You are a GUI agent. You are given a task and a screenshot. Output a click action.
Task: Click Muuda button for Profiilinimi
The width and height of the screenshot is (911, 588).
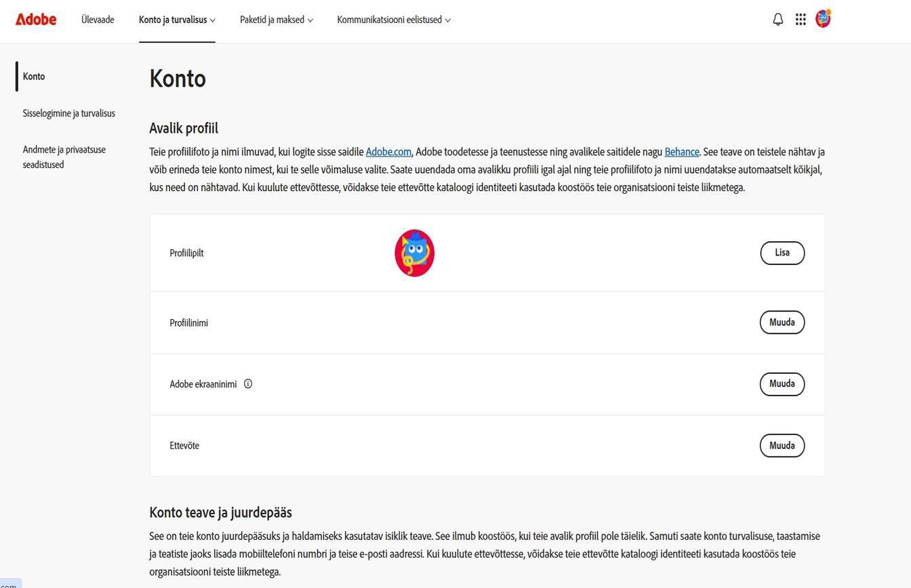(x=782, y=322)
